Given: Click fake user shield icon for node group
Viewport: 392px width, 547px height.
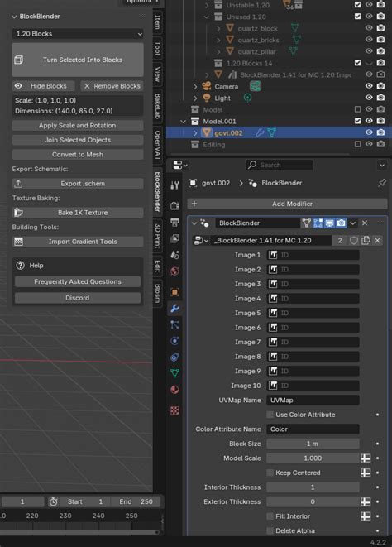Looking at the screenshot, I should [354, 240].
